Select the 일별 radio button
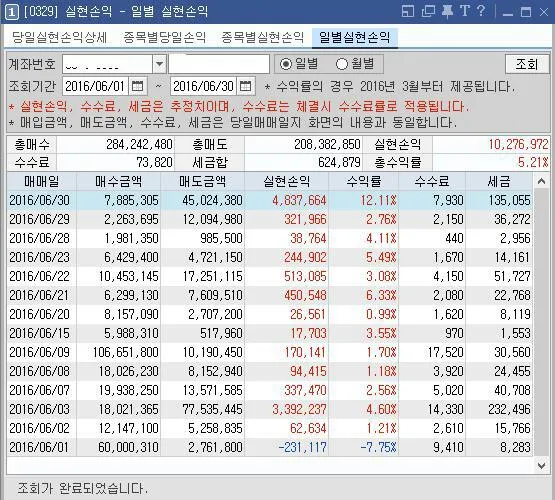Image resolution: width=555 pixels, height=500 pixels. coord(285,64)
